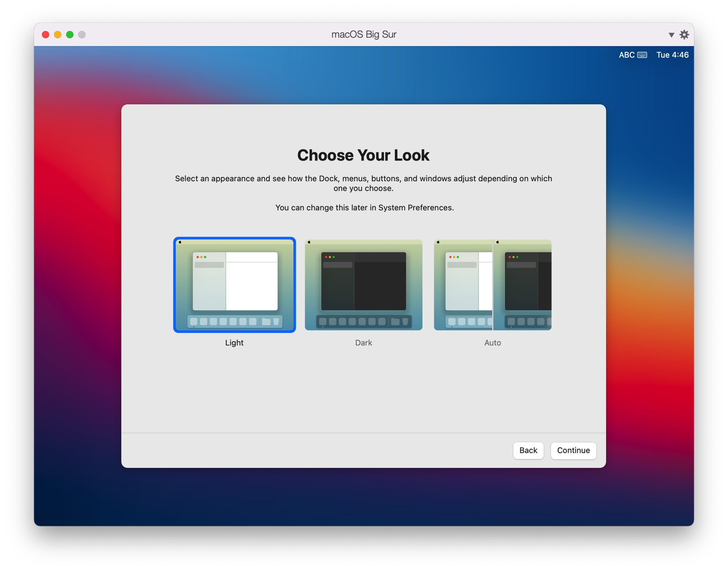This screenshot has height=571, width=728.
Task: Click the fourth gray circle in the titlebar
Action: pyautogui.click(x=82, y=34)
